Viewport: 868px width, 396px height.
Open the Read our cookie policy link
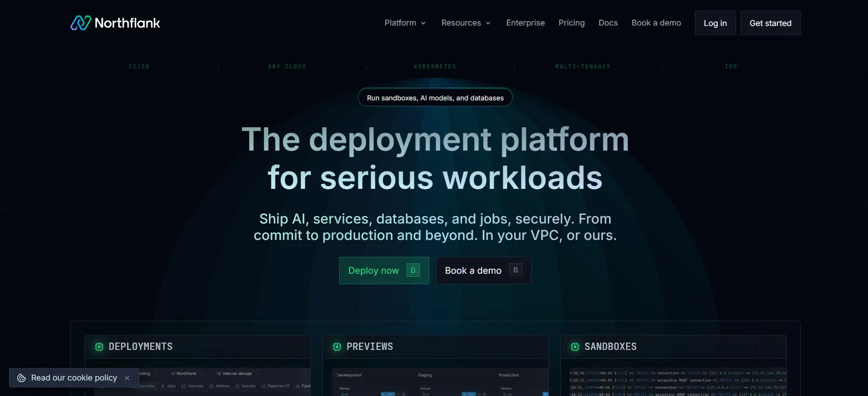[x=74, y=378]
